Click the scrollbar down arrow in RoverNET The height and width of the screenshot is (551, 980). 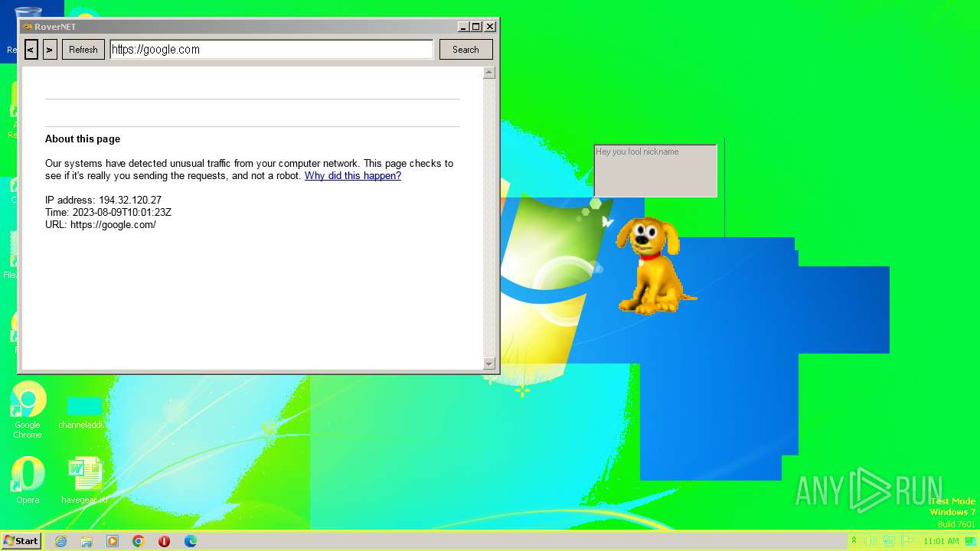(x=489, y=364)
